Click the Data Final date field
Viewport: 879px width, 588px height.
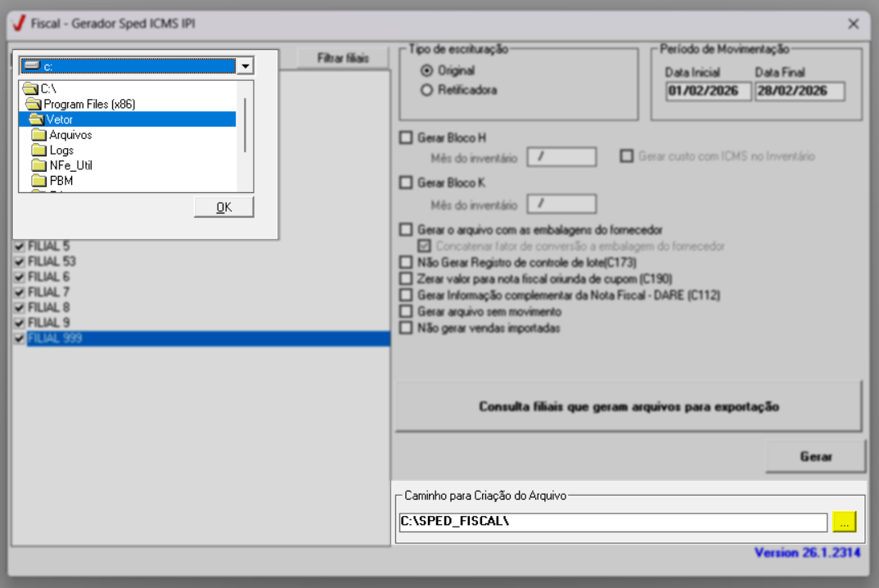[800, 92]
